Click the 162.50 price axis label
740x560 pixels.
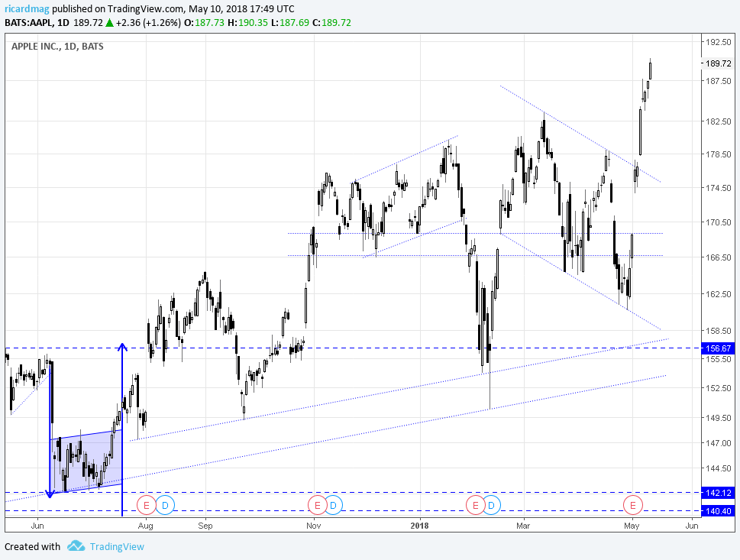coord(719,293)
